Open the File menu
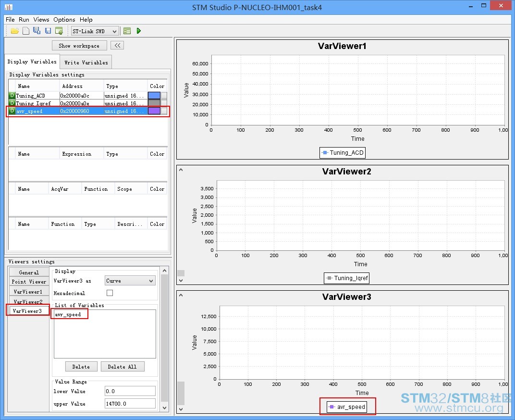The height and width of the screenshot is (420, 515). 10,19
